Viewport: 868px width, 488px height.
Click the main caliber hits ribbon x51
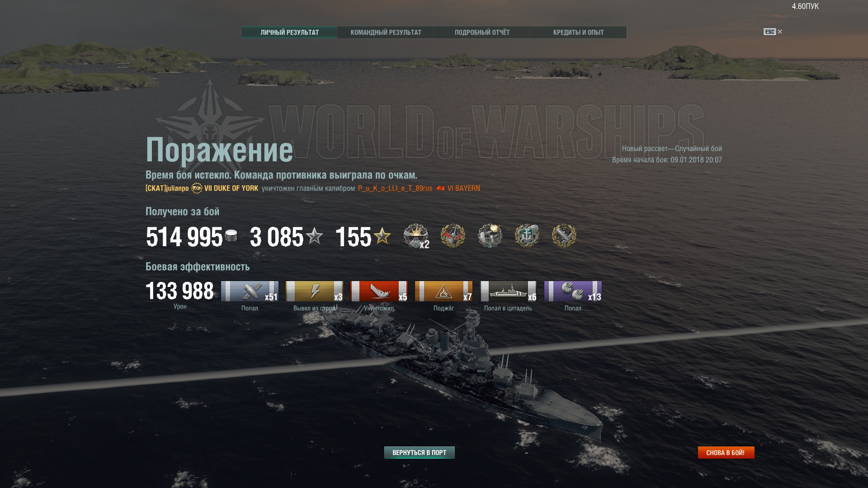(250, 291)
